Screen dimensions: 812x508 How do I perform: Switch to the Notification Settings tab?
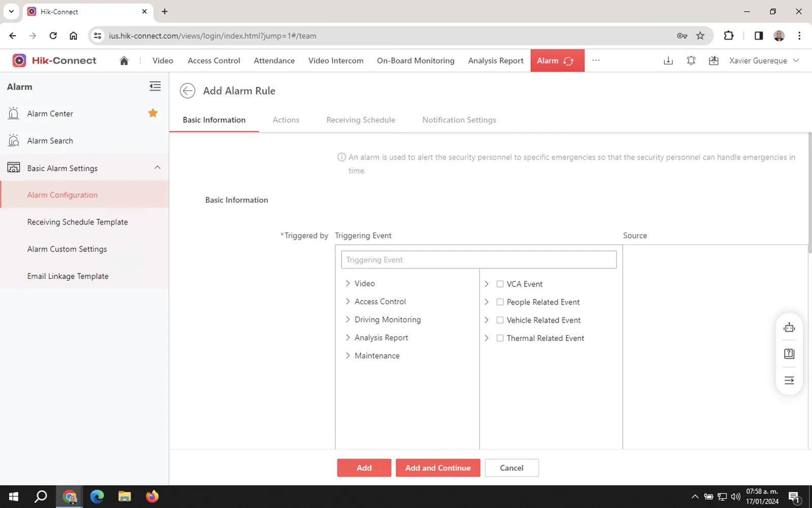pyautogui.click(x=459, y=120)
